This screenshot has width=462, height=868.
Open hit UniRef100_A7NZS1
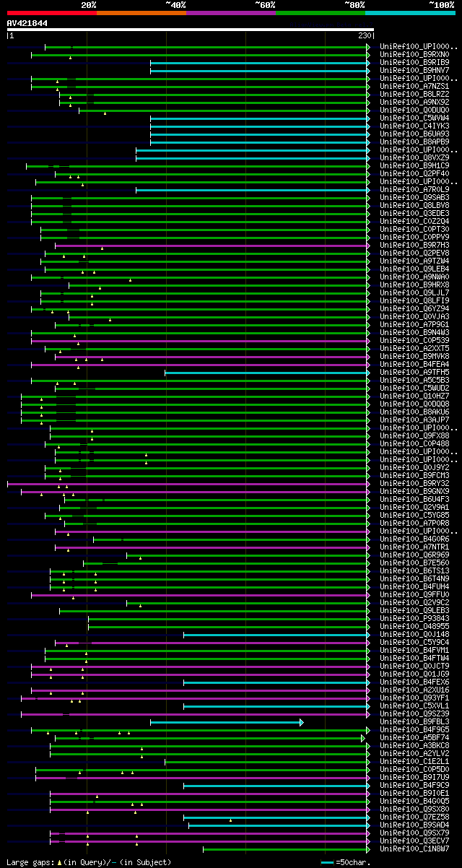pos(415,86)
